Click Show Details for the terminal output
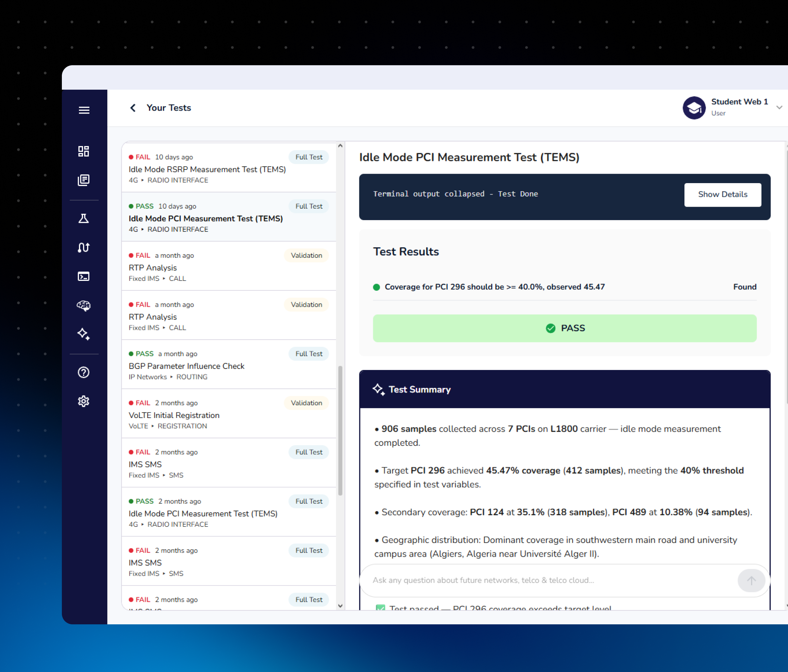The image size is (788, 672). click(x=722, y=195)
